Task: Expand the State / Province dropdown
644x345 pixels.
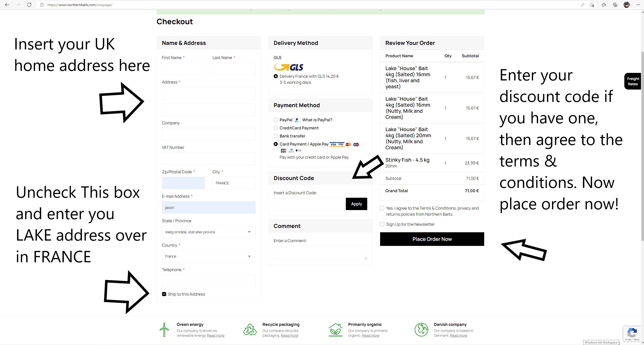Action: pos(208,232)
